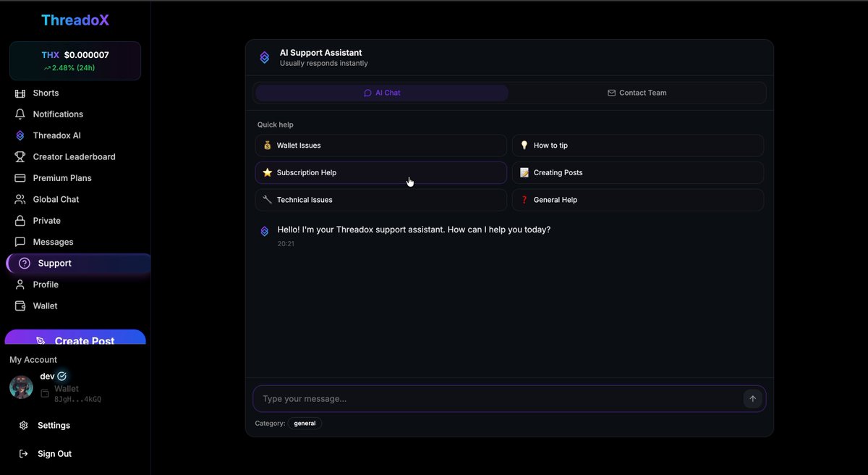Open the Shorts section icon
Image resolution: width=868 pixels, height=475 pixels.
[x=20, y=93]
